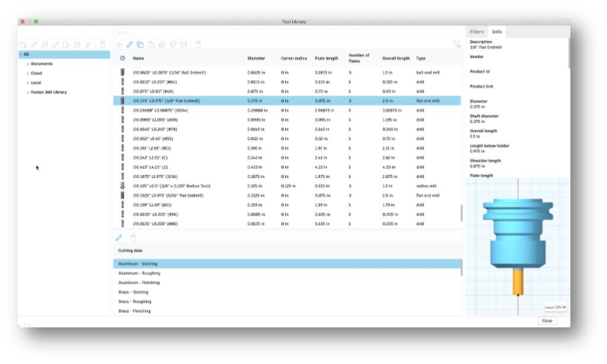Click the Close button
The height and width of the screenshot is (364, 607).
click(547, 321)
